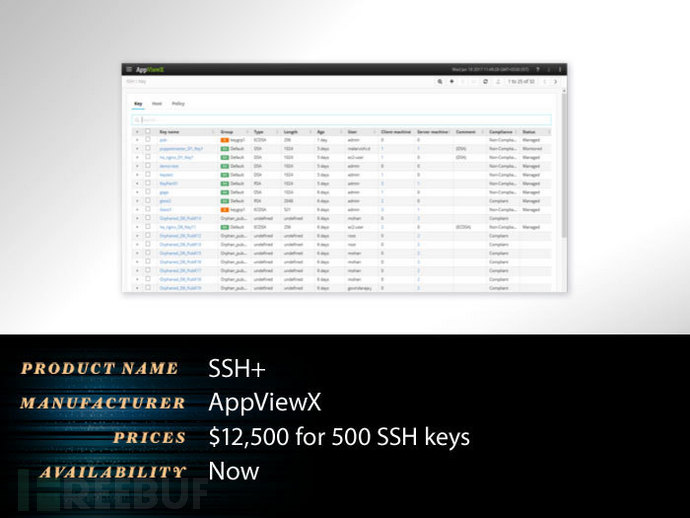690x518 pixels.
Task: Toggle the header row expander arrow
Action: click(x=137, y=132)
